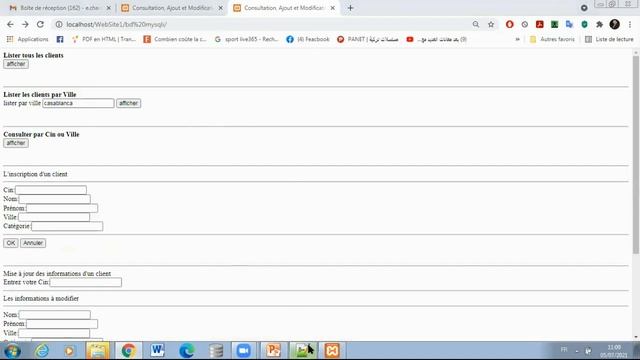Click the page vertical scrollbar
The width and height of the screenshot is (640, 360).
pyautogui.click(x=636, y=154)
